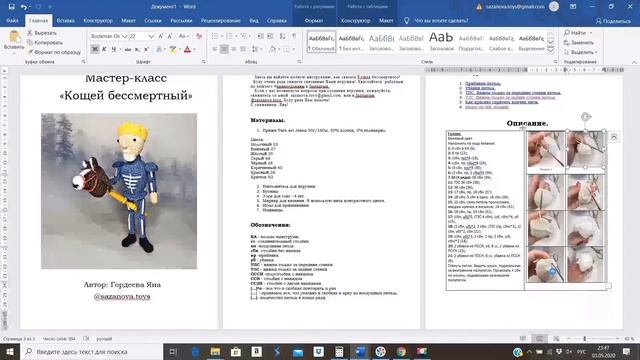
Task: Open the Find (Найти) dropdown arrow
Action: pyautogui.click(x=591, y=33)
